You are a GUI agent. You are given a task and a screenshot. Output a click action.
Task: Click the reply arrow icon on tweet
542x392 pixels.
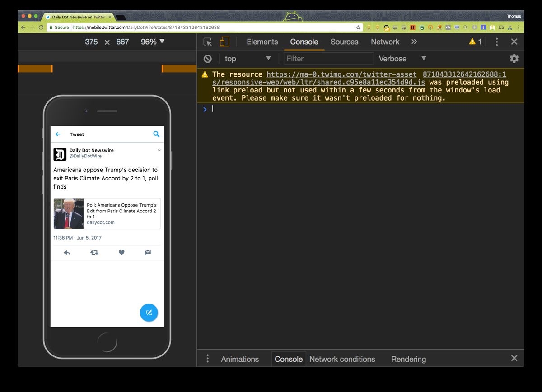67,253
